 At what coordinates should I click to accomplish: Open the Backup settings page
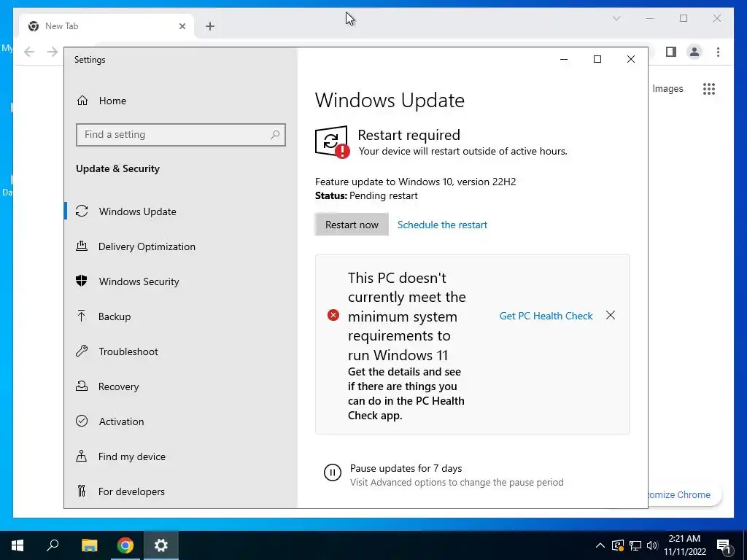coord(115,316)
